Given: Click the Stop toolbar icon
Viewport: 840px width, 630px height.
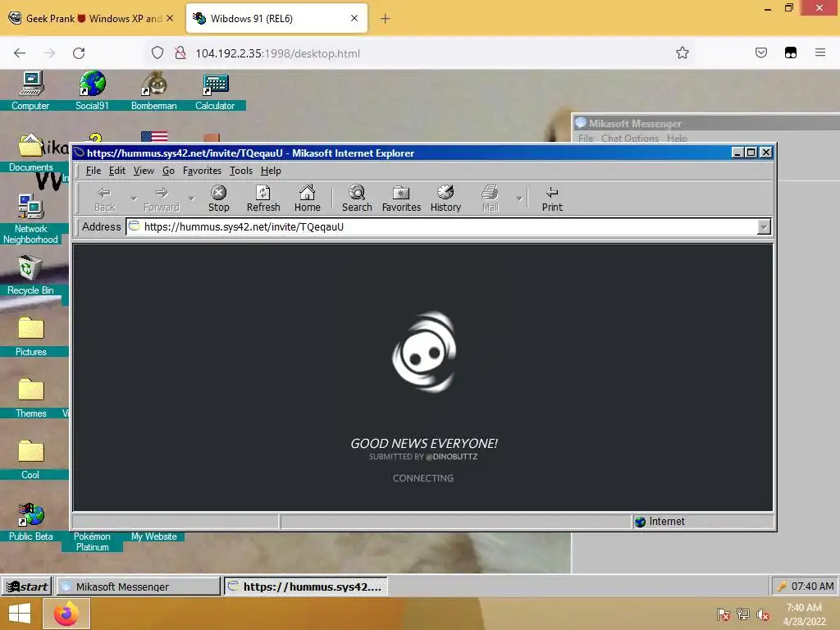Looking at the screenshot, I should [x=218, y=199].
